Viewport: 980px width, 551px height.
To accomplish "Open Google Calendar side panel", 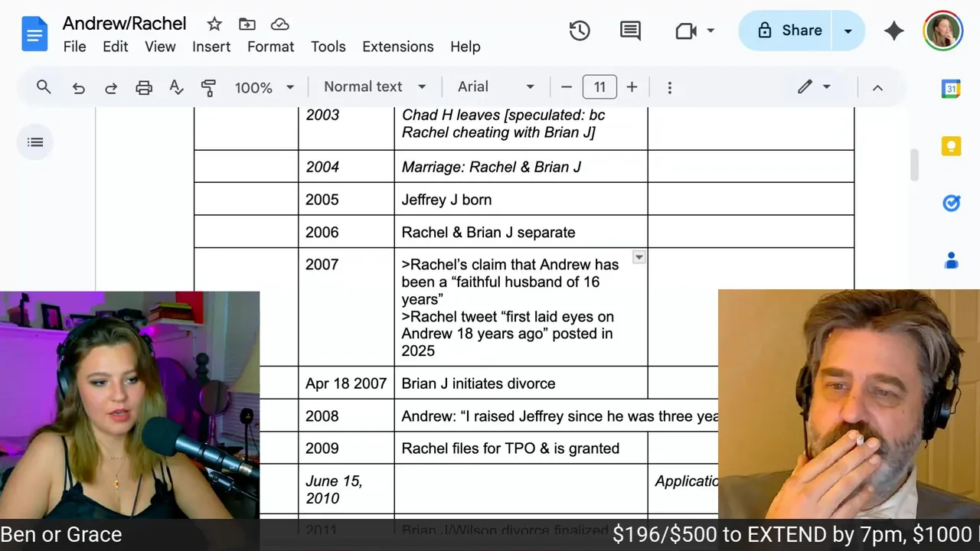I will [x=951, y=89].
